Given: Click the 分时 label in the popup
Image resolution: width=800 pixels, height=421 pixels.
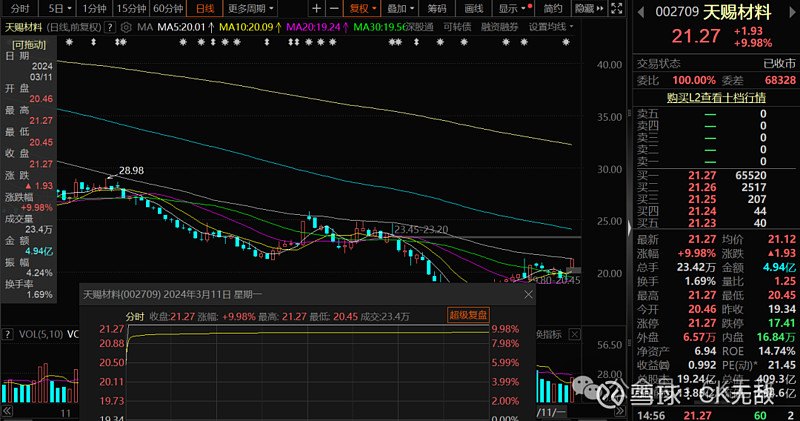Looking at the screenshot, I should coord(135,316).
